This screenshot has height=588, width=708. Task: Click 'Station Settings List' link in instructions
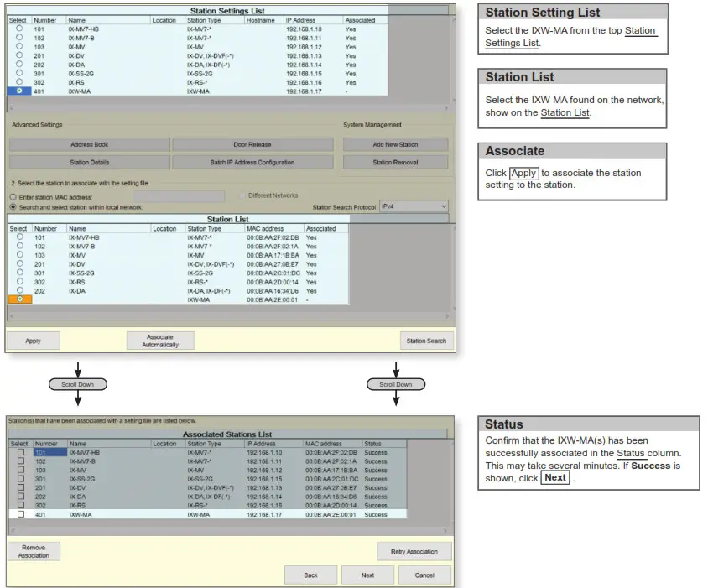[570, 37]
